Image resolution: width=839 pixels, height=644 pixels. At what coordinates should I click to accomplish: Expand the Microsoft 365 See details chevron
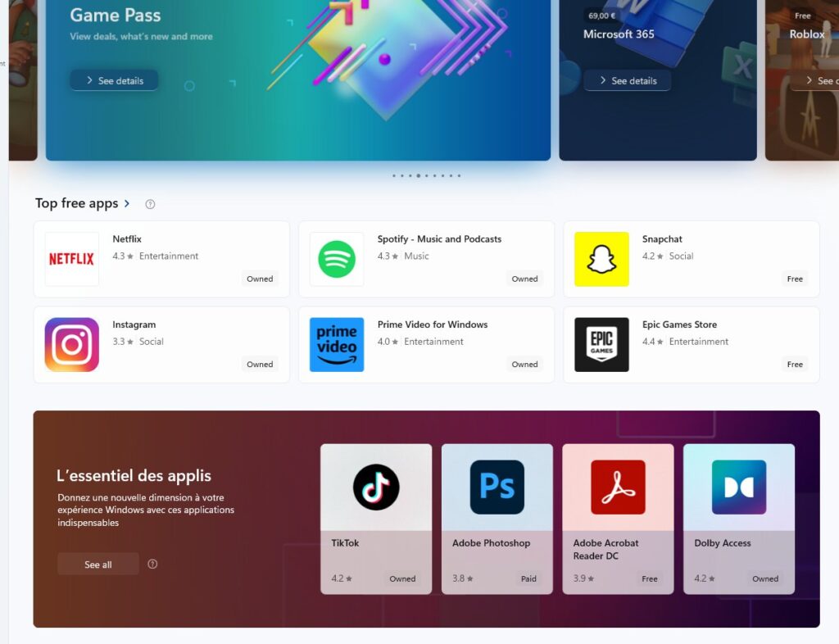tap(605, 80)
